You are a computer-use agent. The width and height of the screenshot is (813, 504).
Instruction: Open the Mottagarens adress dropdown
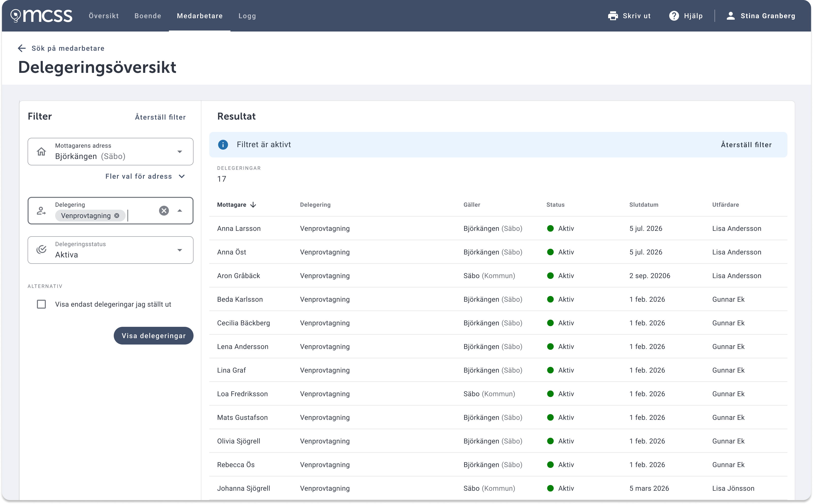(x=110, y=152)
